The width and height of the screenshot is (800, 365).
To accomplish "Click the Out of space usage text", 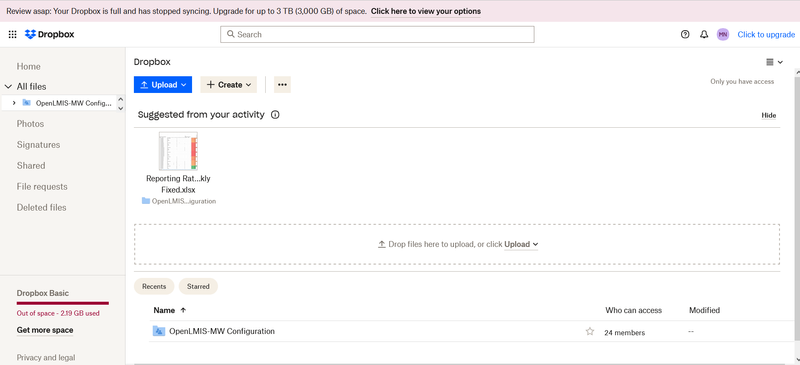I will click(x=58, y=313).
